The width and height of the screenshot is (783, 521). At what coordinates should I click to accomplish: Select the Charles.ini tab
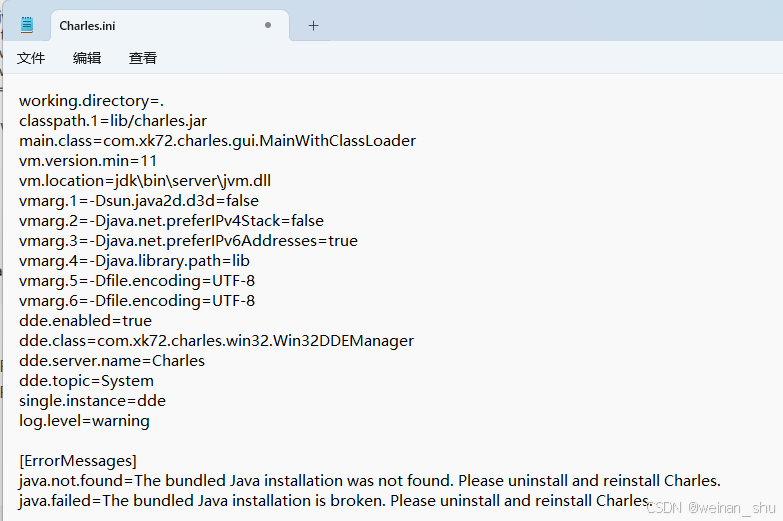pos(170,25)
